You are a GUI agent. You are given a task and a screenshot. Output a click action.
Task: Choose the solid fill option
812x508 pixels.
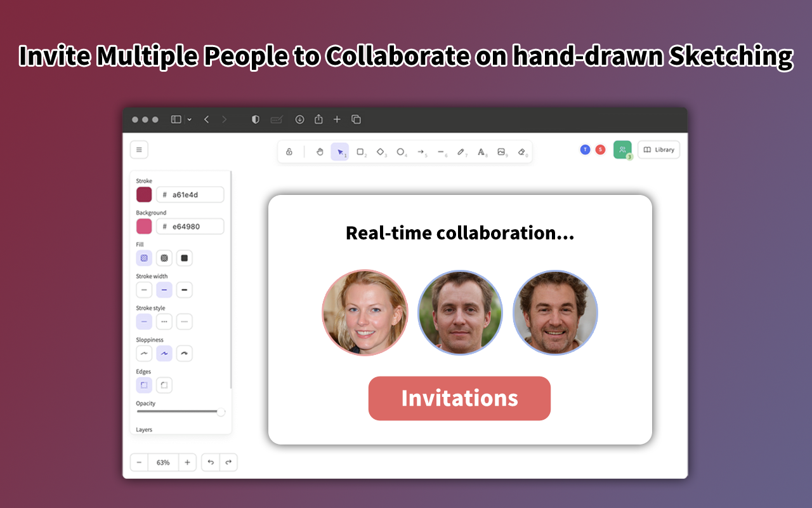(x=184, y=258)
